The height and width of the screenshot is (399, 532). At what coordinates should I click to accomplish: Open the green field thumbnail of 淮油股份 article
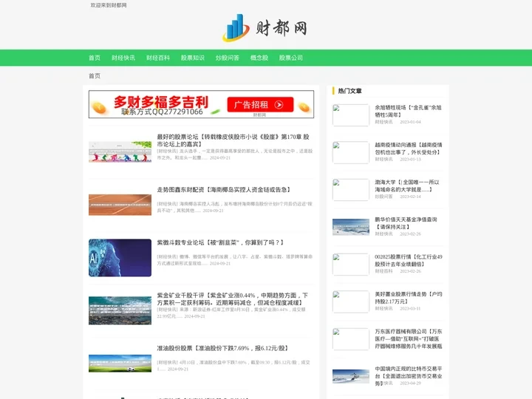point(120,364)
